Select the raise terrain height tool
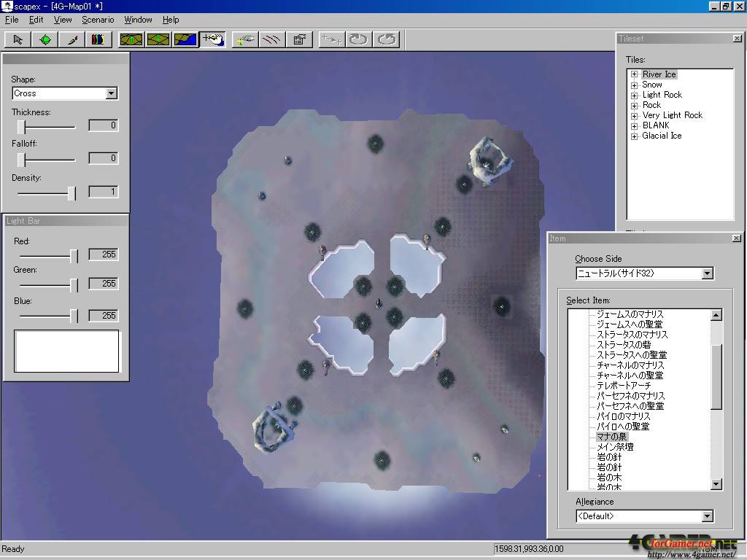The height and width of the screenshot is (560, 747). (x=131, y=39)
